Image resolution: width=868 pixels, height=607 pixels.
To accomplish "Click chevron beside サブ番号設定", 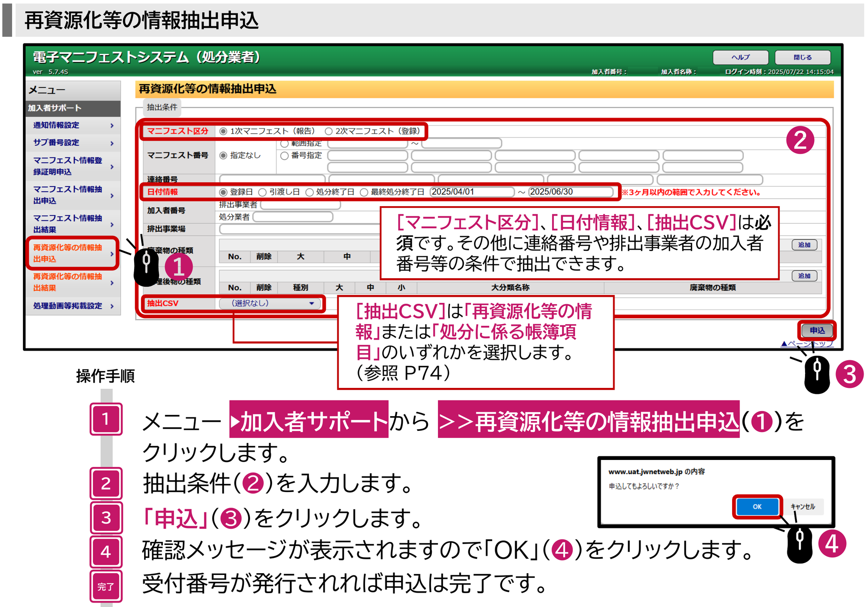I will coord(112,143).
